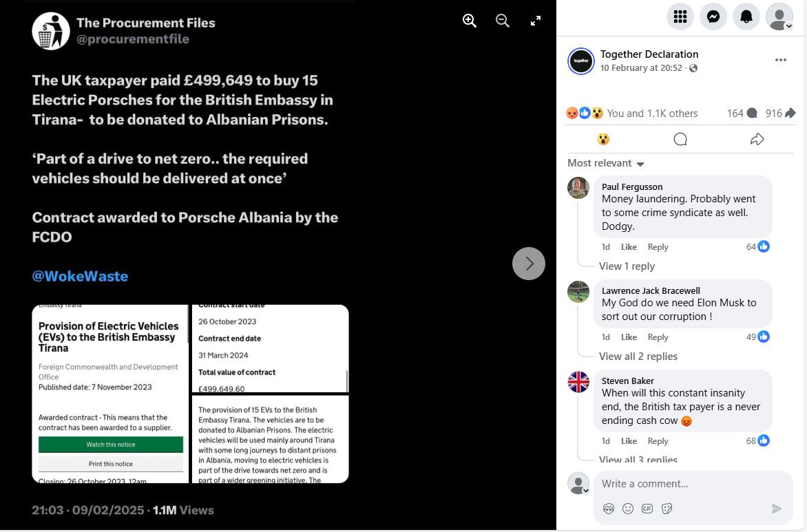The image size is (807, 532).
Task: Click the Write a comment field
Action: point(693,484)
